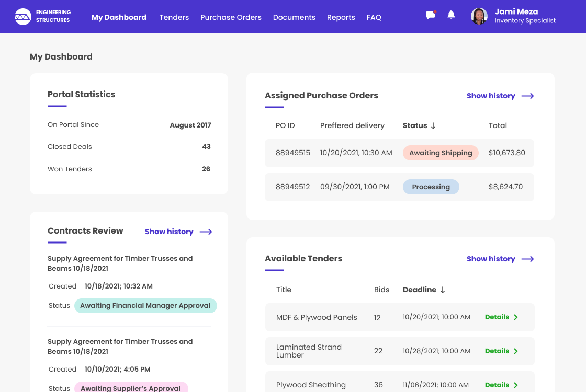Open the chat messages icon
This screenshot has width=586, height=392.
pos(430,15)
